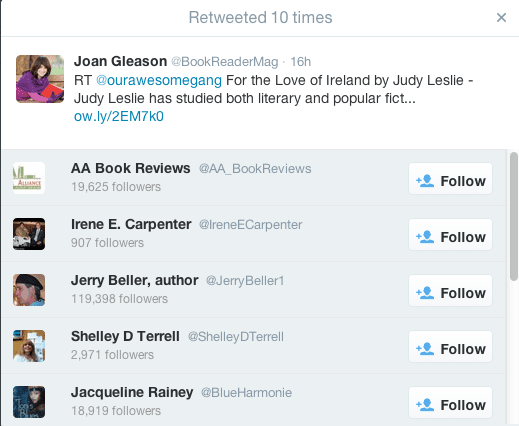The image size is (519, 426).
Task: Open @JerryBeller1 handle link
Action: pos(245,281)
